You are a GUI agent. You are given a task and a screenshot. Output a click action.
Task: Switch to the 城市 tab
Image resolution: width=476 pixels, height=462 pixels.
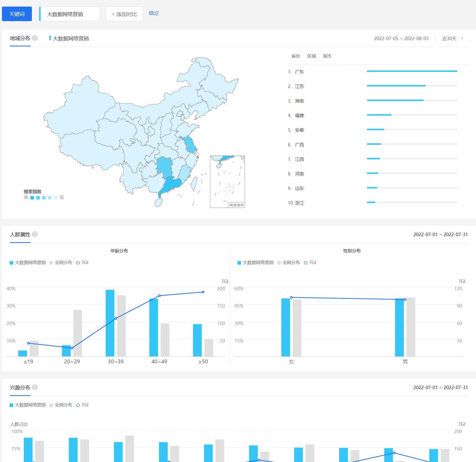[327, 56]
